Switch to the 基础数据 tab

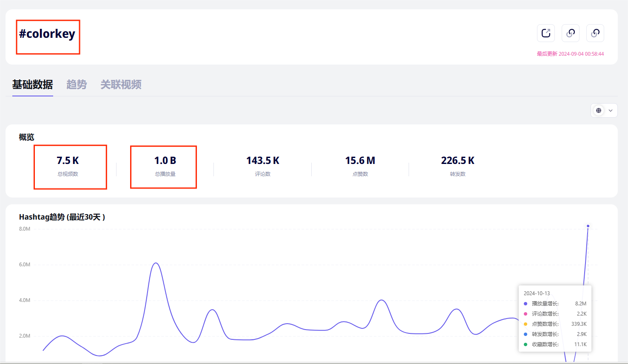[33, 85]
